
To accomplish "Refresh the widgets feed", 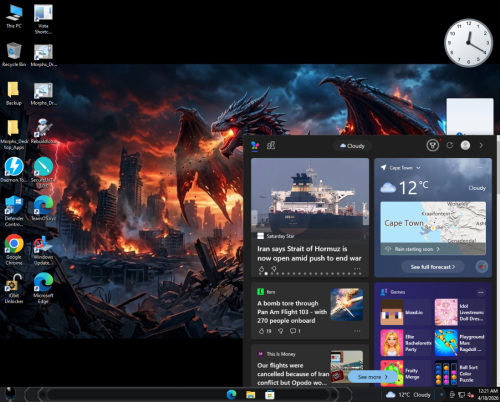I will tap(449, 145).
